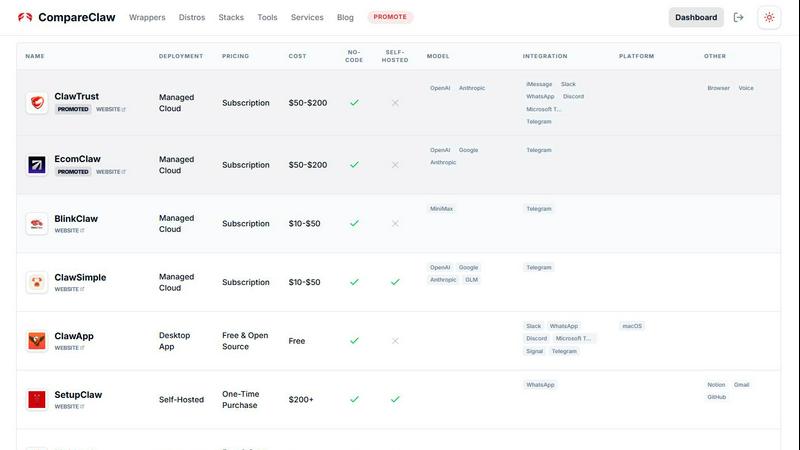Open ClawSimple WEBSITE link
The height and width of the screenshot is (450, 800).
pyautogui.click(x=69, y=289)
